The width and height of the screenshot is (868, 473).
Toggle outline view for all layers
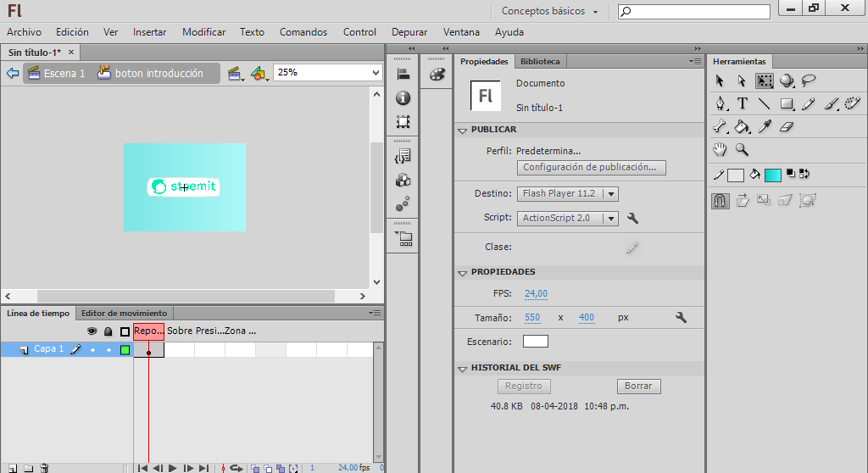point(125,331)
